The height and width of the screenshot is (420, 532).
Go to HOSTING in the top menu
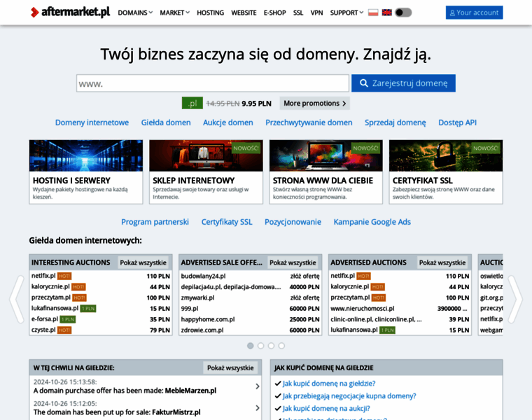211,13
